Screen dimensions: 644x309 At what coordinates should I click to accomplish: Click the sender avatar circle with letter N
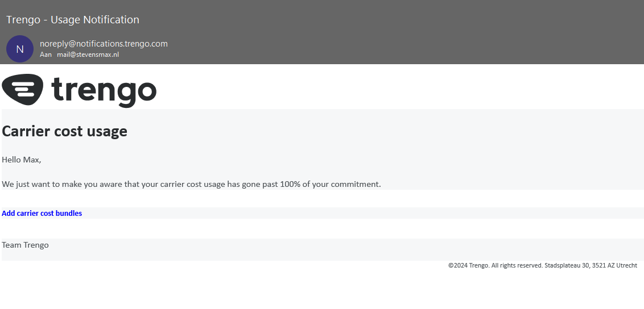point(20,49)
